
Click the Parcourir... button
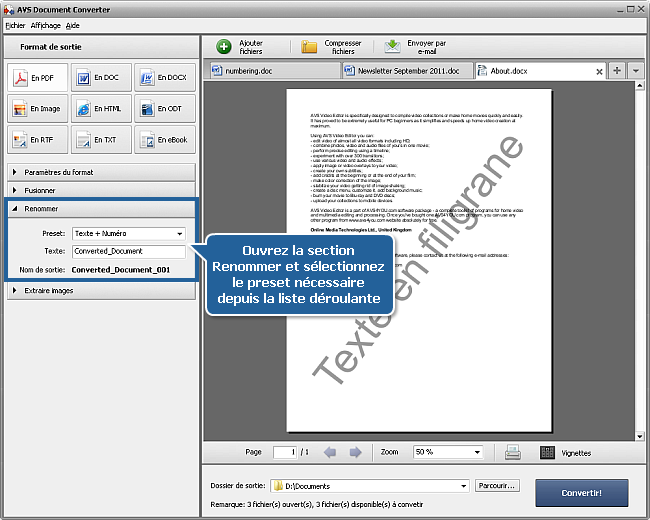tap(497, 486)
